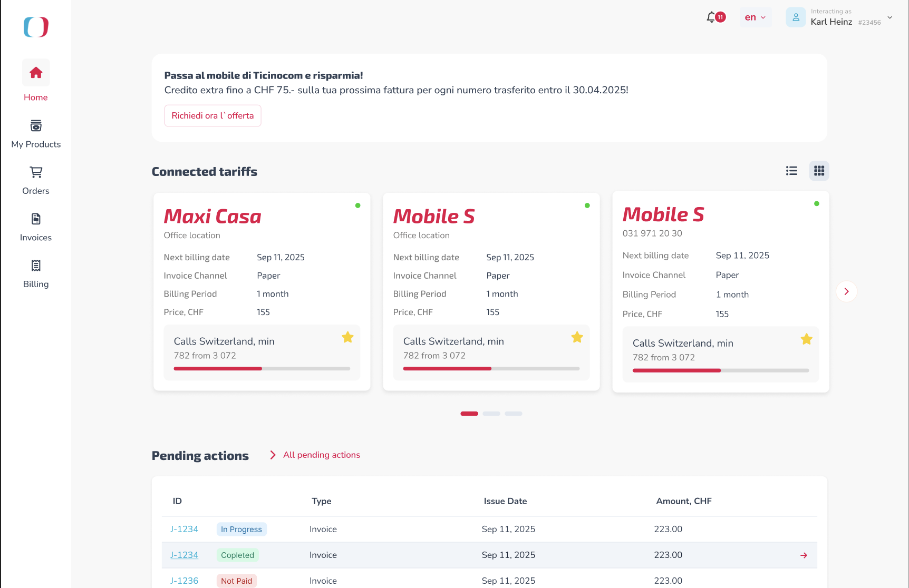Show next tariff cards with carousel arrow
Image resolution: width=909 pixels, height=588 pixels.
(846, 291)
